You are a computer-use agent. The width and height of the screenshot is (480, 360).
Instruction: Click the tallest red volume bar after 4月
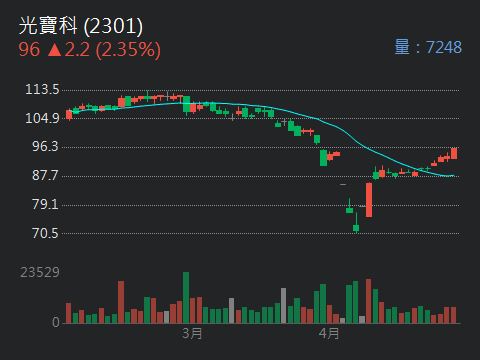pyautogui.click(x=368, y=301)
